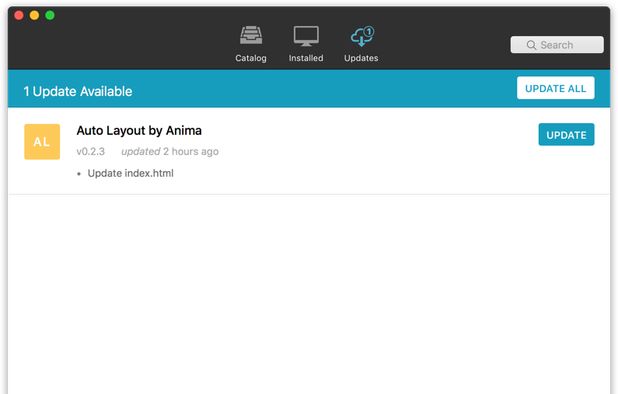This screenshot has height=394, width=618.
Task: Select the Catalog tab label
Action: tap(251, 58)
